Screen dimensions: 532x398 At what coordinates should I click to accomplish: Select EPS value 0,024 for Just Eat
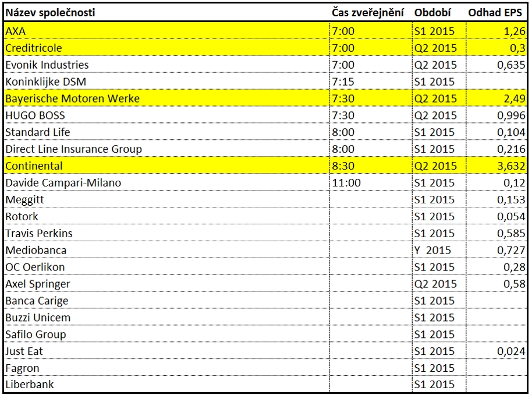[511, 351]
